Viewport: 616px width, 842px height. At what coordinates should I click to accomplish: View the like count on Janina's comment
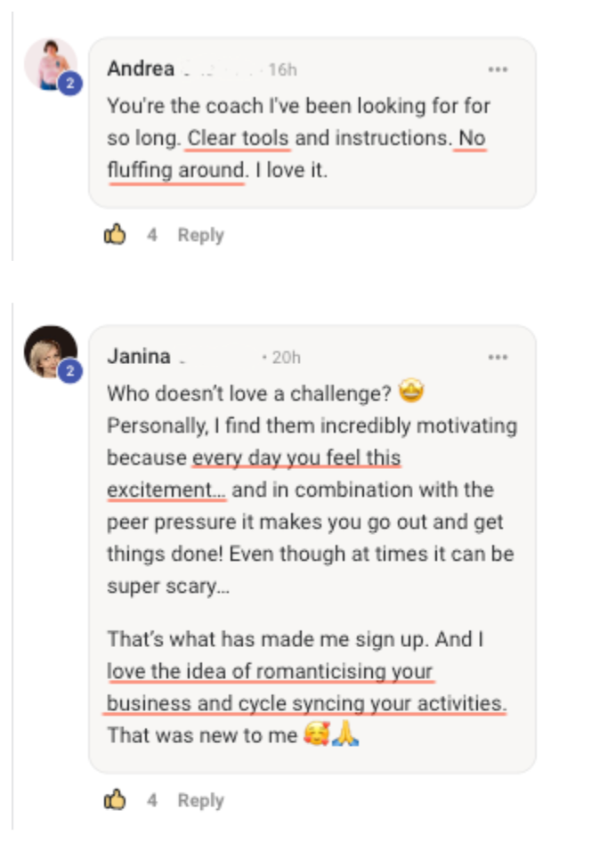tap(152, 800)
